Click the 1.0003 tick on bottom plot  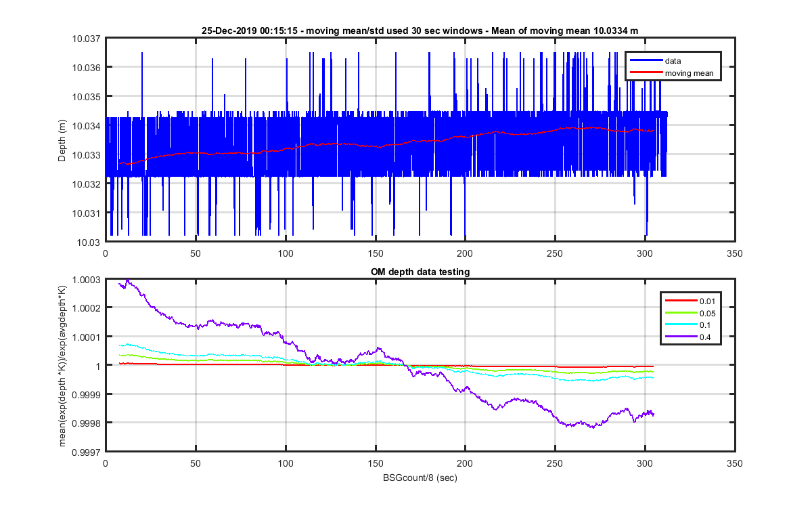tap(86, 279)
